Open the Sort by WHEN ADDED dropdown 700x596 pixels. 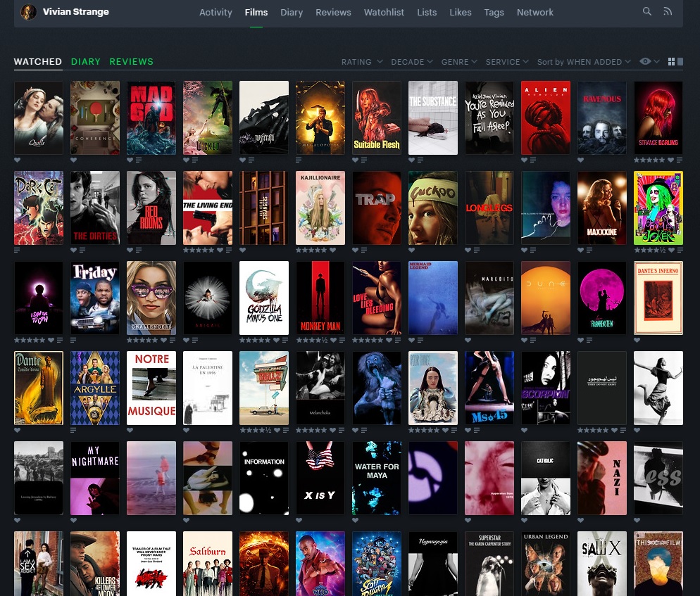(584, 62)
